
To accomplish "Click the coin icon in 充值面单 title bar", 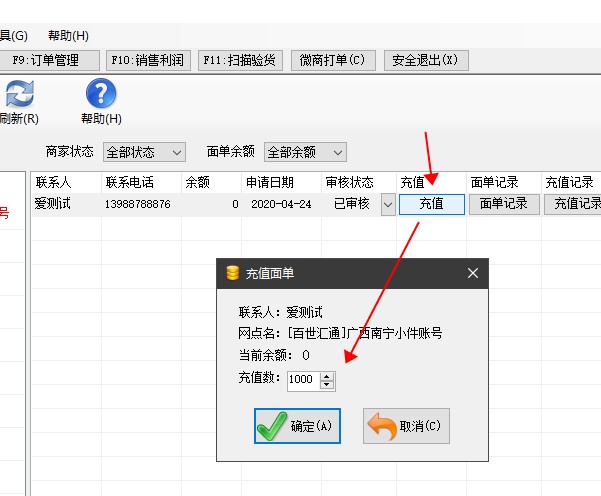I will 233,273.
